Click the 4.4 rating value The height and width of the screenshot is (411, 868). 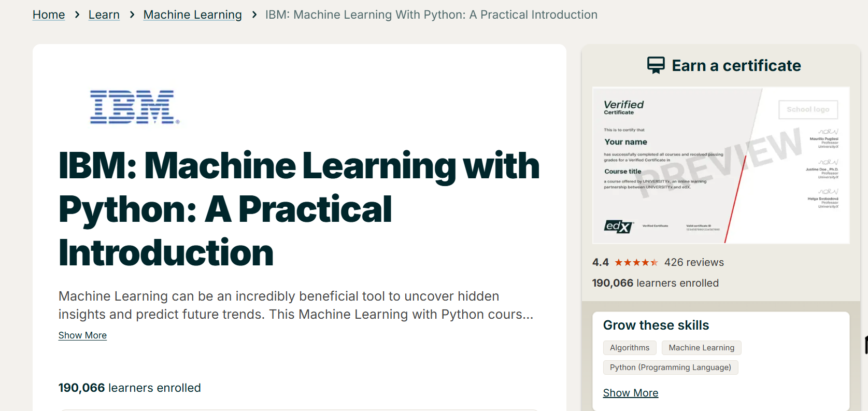601,262
